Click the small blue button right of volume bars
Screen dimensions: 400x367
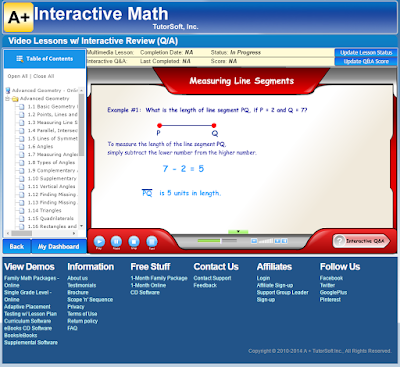click(x=277, y=241)
